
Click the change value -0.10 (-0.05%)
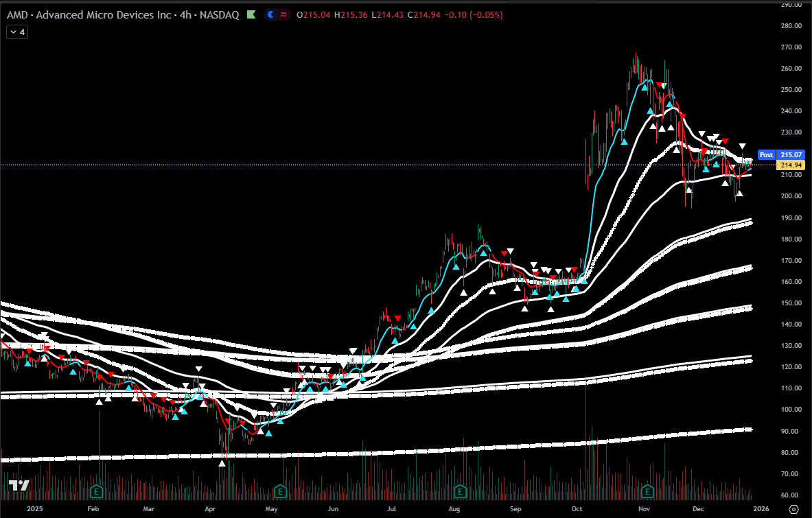click(474, 15)
